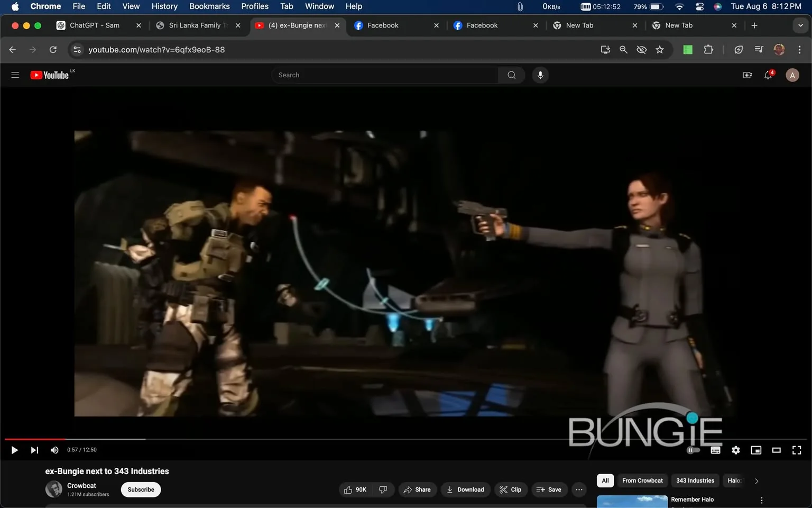The width and height of the screenshot is (812, 508).
Task: Subscribe to the Crowbcat channel
Action: [x=140, y=489]
